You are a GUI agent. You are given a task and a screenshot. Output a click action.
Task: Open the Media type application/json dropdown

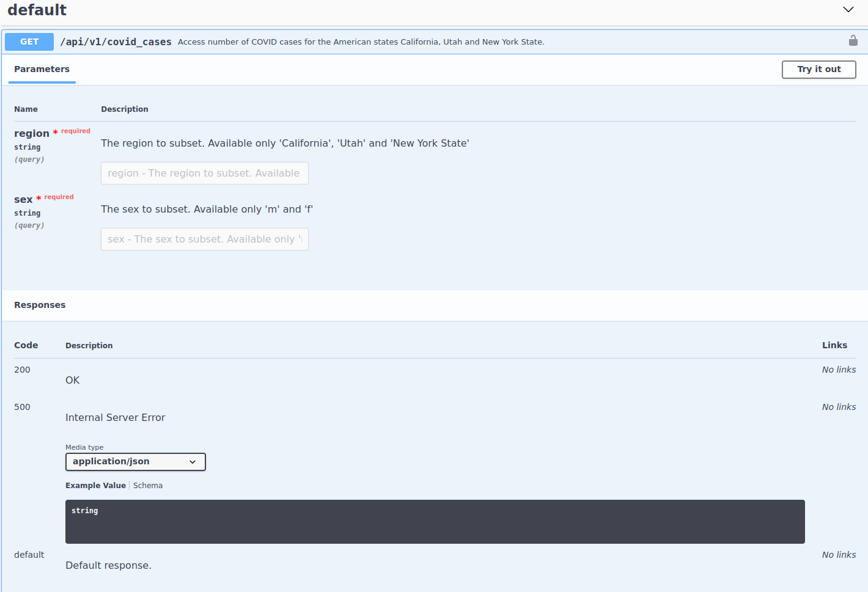click(x=135, y=461)
